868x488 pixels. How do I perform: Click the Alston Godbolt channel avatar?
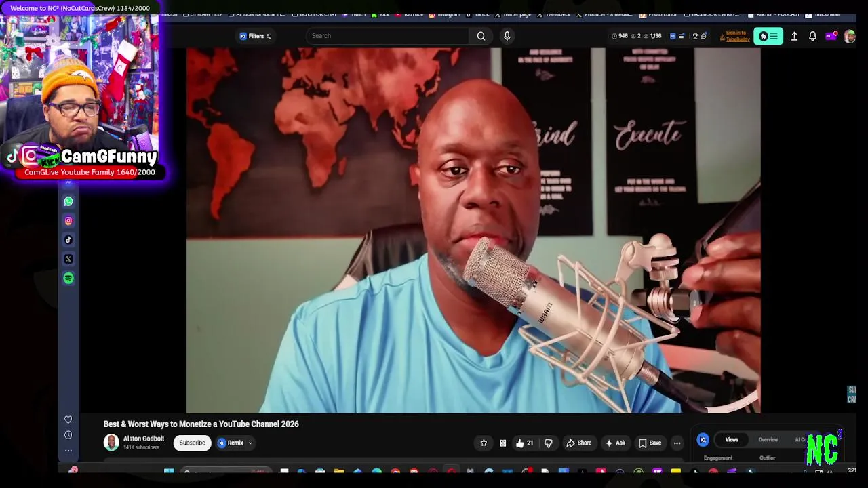pos(111,443)
